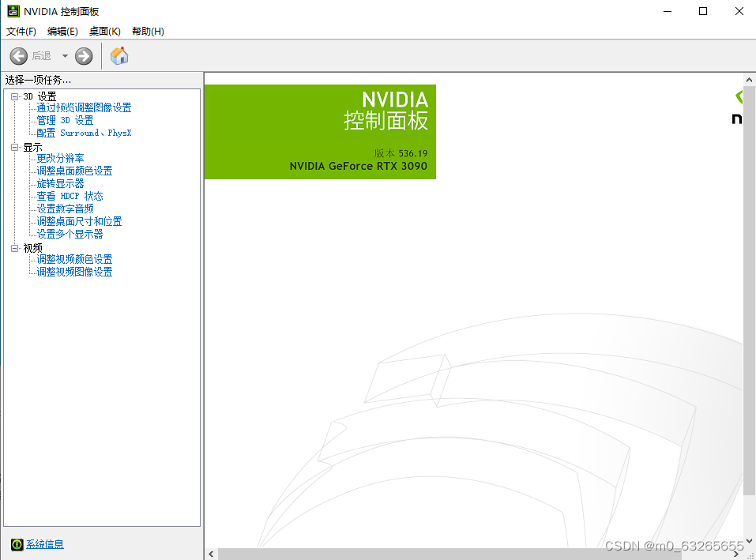
Task: Open 配置 Surround、PhysX
Action: point(84,133)
